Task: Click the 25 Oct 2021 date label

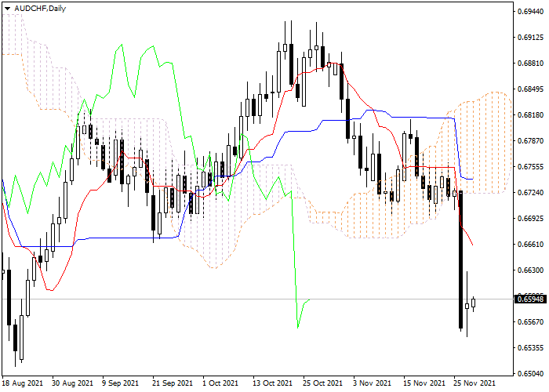Action: 323,383
